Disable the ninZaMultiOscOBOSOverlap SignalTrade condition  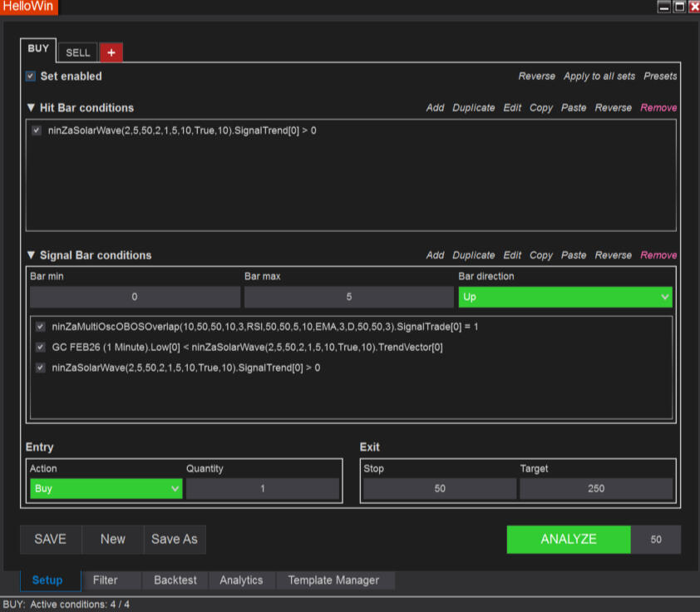point(41,327)
